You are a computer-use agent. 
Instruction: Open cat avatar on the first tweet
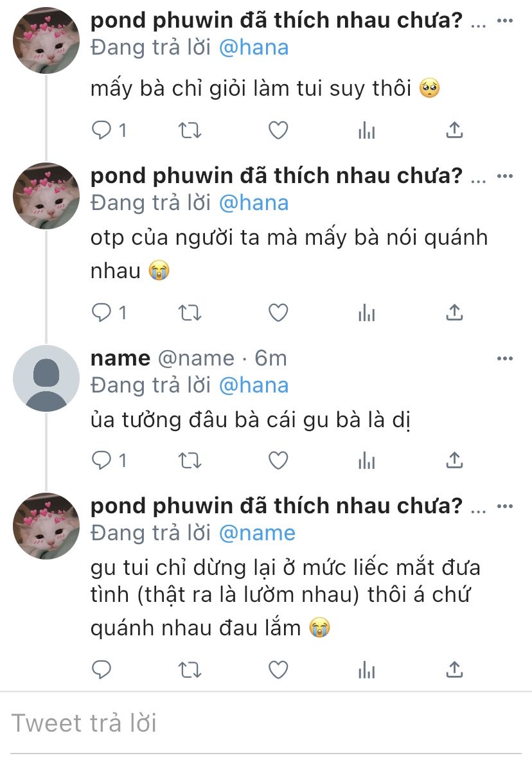tap(46, 40)
